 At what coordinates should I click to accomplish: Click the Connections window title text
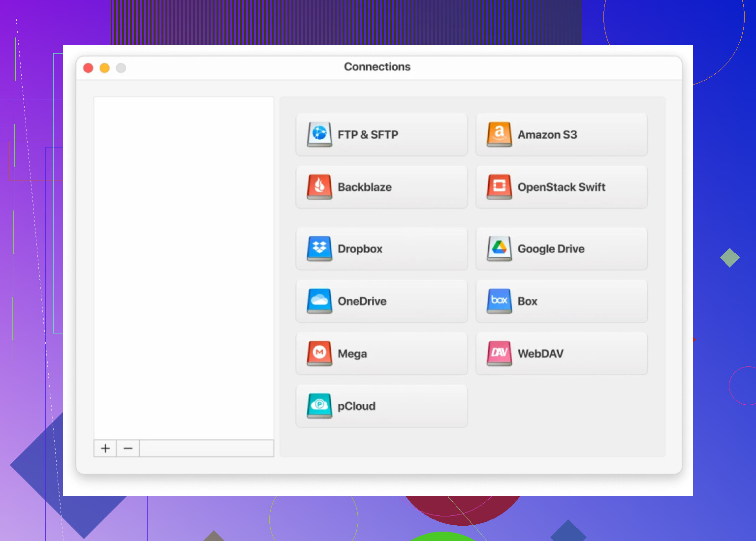[x=377, y=67]
